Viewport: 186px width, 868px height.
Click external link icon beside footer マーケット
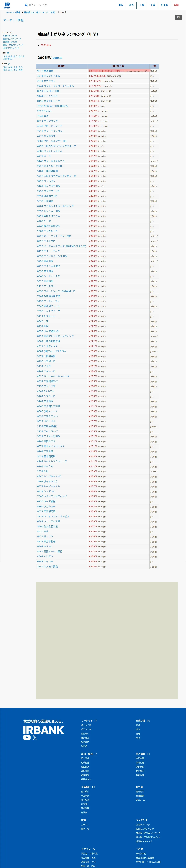(x=96, y=721)
